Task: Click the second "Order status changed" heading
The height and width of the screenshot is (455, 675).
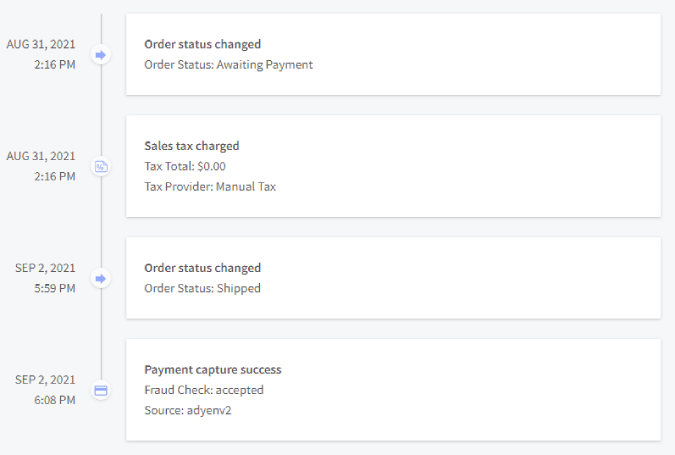Action: point(202,268)
